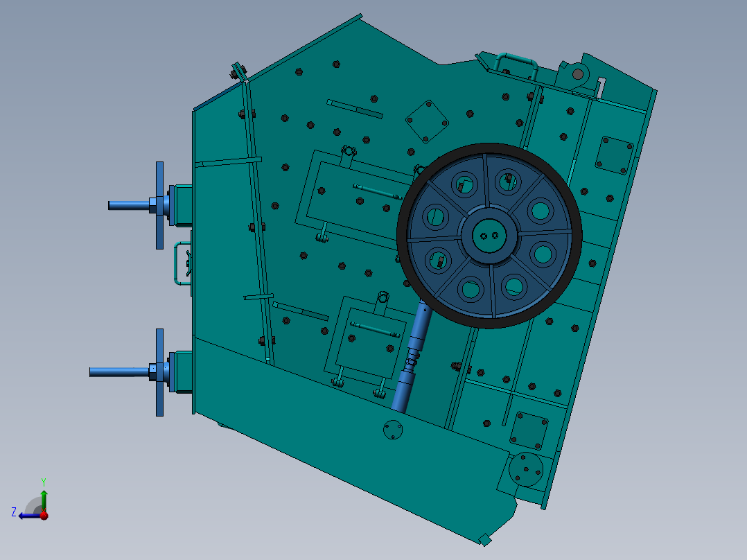Image resolution: width=747 pixels, height=560 pixels.
Task: Click the red X axis dot of the triad
Action: [x=44, y=515]
